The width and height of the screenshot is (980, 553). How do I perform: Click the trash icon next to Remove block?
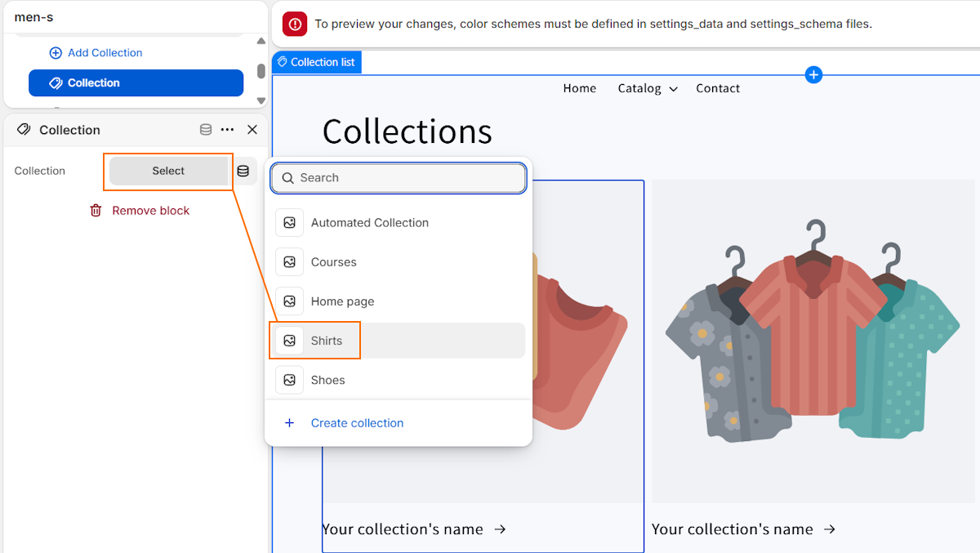[96, 210]
